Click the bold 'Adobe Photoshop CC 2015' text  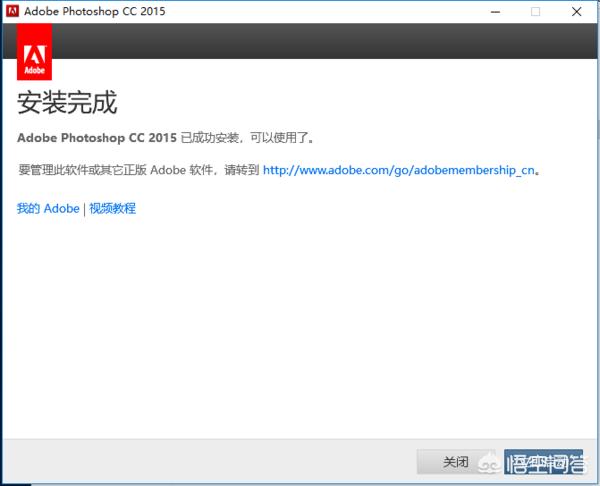[x=97, y=138]
